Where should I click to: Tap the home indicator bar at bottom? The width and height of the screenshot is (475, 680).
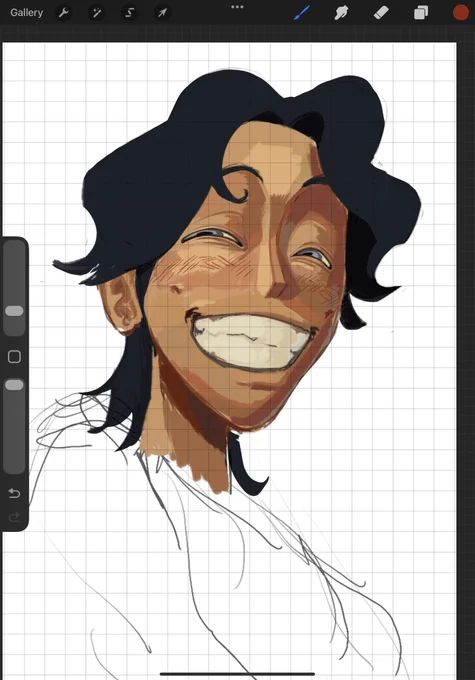[237, 674]
